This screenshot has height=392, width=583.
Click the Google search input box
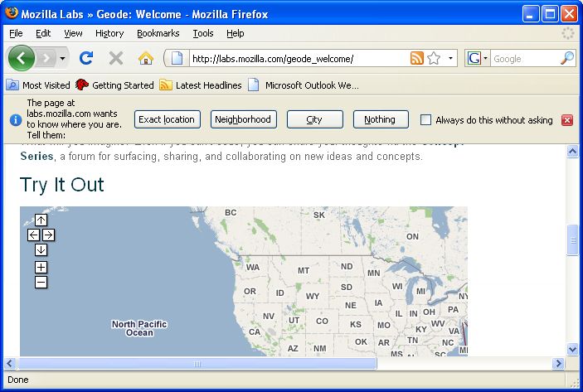(526, 59)
